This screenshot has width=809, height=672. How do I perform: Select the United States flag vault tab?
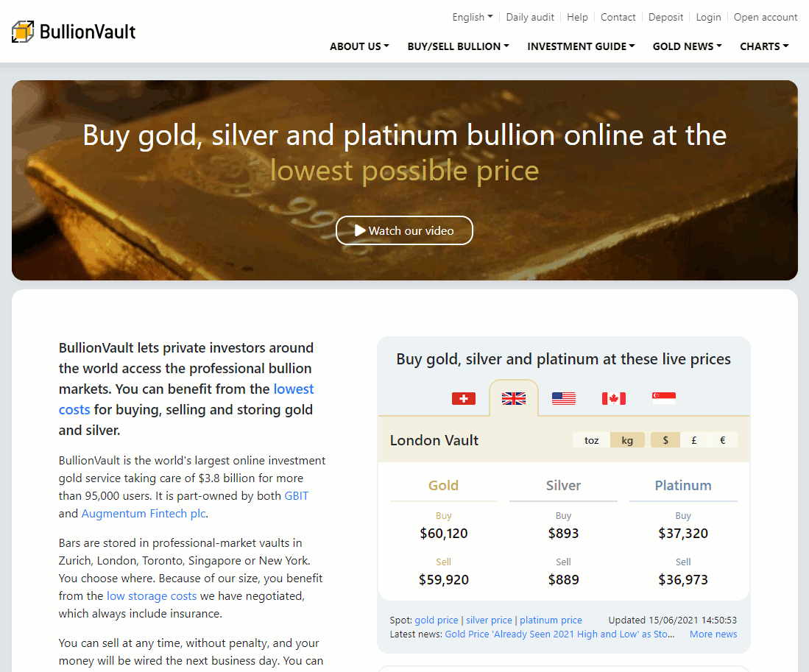(x=564, y=398)
